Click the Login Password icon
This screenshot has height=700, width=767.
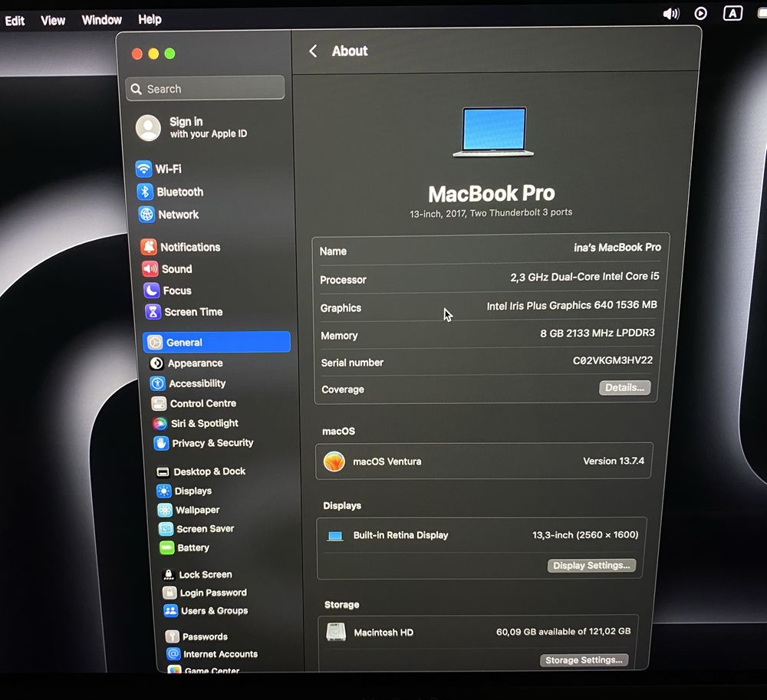click(x=170, y=593)
